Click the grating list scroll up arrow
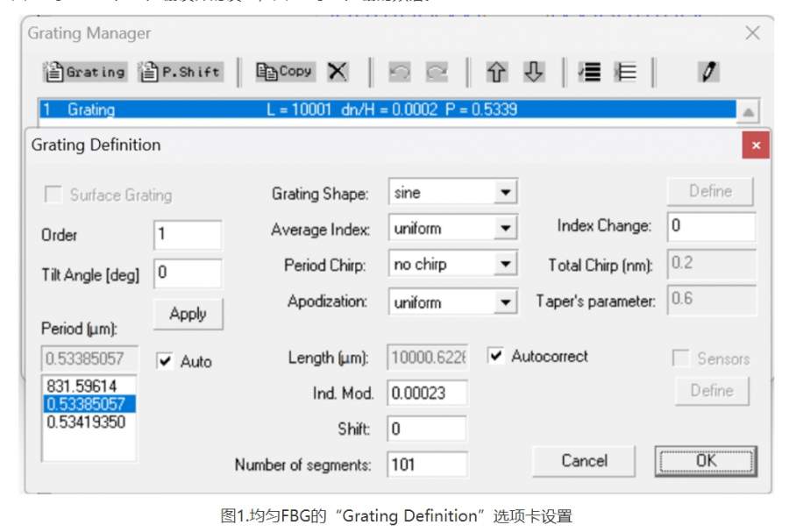The image size is (789, 532). pyautogui.click(x=749, y=111)
